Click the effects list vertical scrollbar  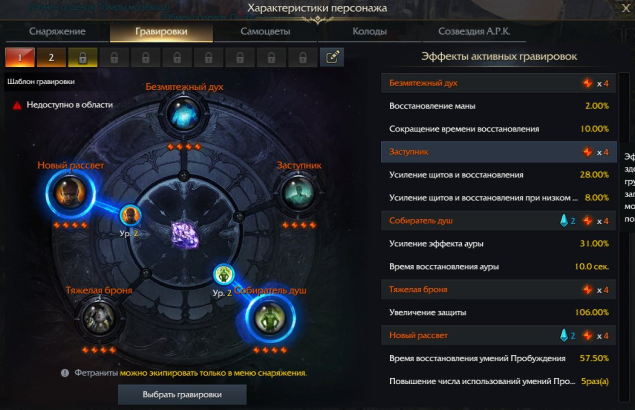point(624,237)
